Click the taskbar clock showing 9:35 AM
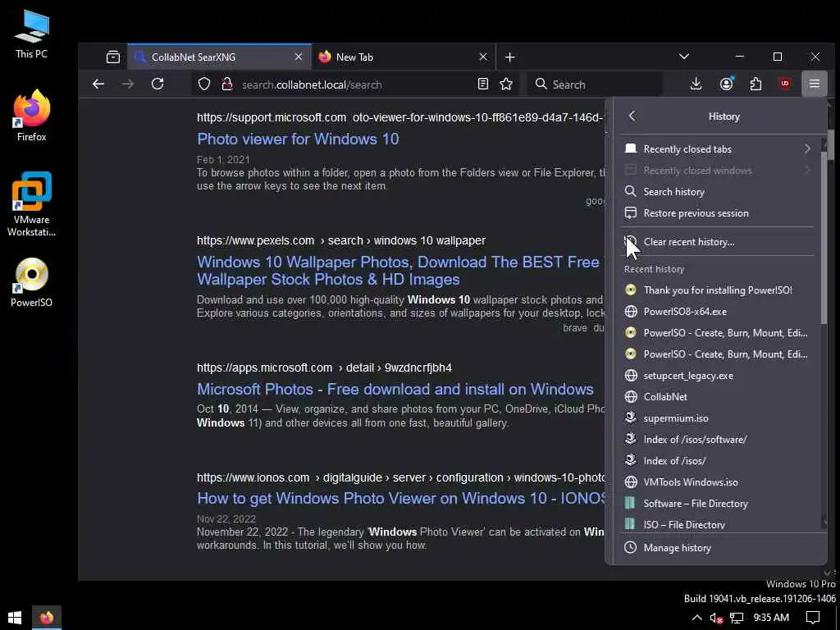Image resolution: width=840 pixels, height=630 pixels. pos(771,618)
